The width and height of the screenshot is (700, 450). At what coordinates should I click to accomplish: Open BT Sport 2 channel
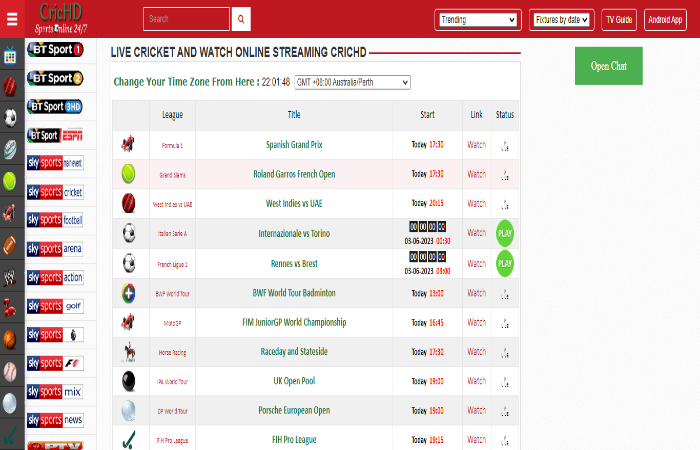(x=55, y=78)
